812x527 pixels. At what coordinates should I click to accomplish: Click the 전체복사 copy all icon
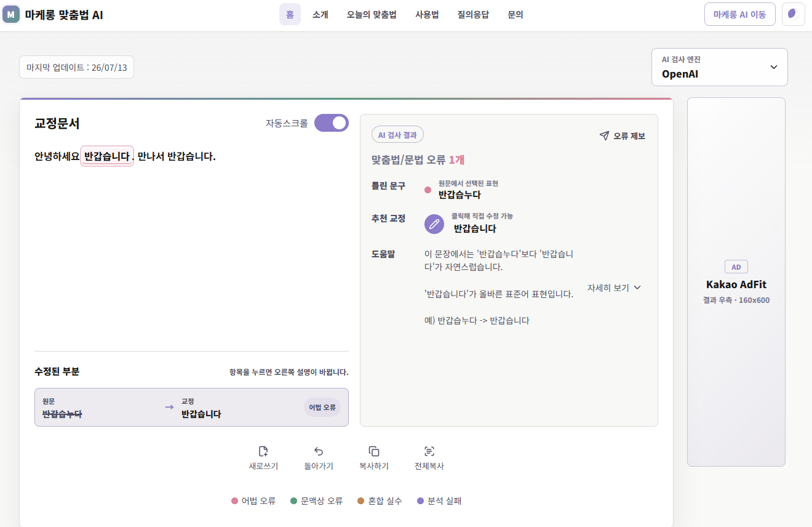tap(429, 451)
